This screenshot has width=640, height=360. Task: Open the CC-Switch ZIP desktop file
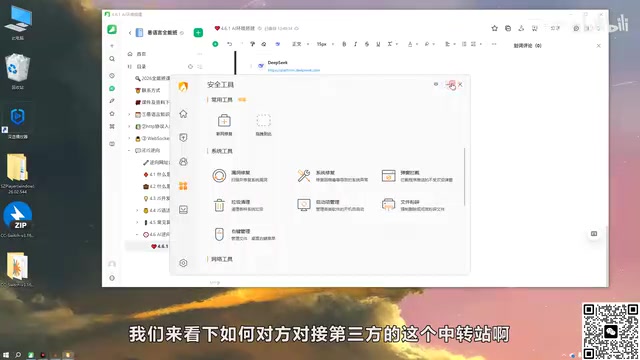[x=17, y=220]
